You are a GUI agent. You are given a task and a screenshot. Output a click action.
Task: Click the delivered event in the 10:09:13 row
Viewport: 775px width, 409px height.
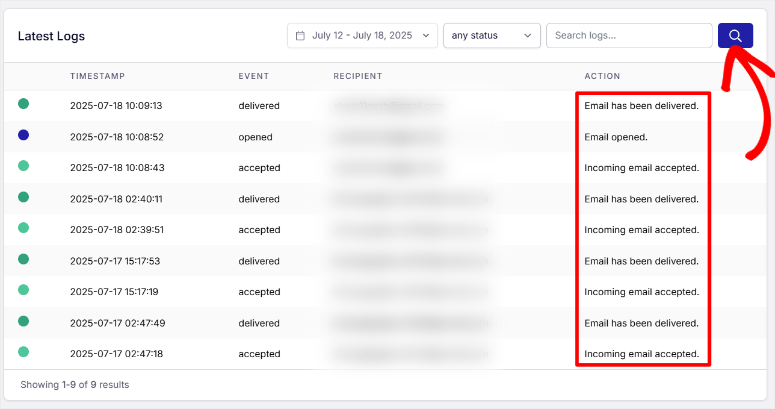[259, 106]
